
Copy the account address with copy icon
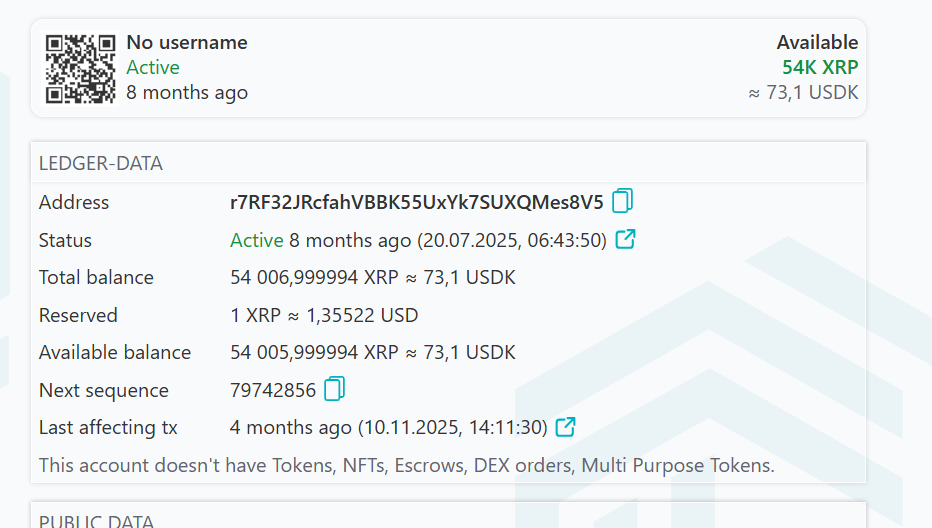point(622,202)
